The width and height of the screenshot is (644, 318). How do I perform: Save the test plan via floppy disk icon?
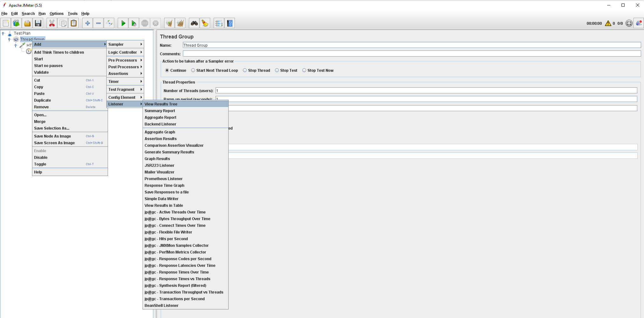click(x=38, y=23)
